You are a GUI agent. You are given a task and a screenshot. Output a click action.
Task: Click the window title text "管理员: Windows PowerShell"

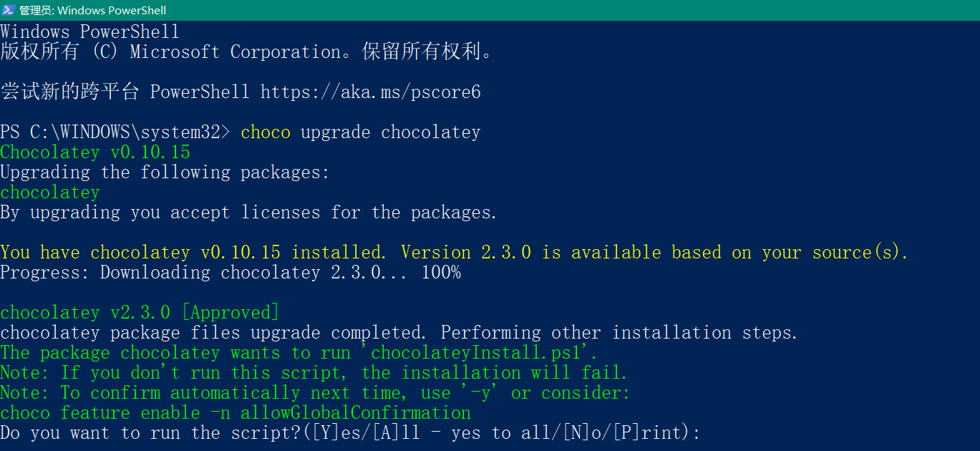92,10
